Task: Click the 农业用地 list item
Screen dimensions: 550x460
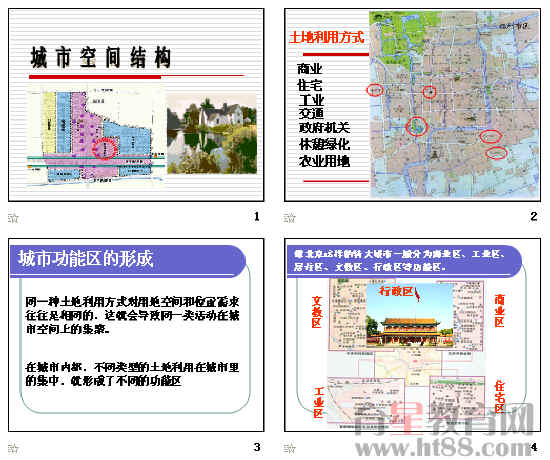Action: [x=324, y=161]
